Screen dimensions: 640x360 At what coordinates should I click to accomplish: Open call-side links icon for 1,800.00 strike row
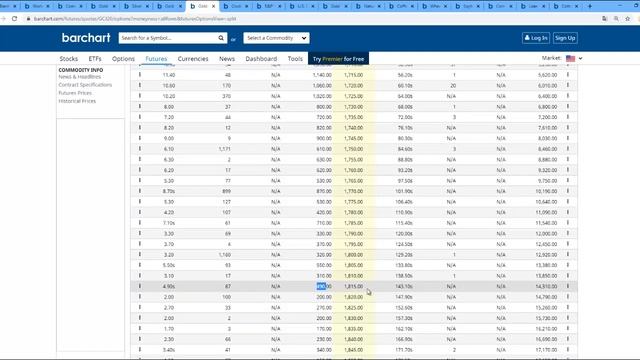click(x=140, y=254)
